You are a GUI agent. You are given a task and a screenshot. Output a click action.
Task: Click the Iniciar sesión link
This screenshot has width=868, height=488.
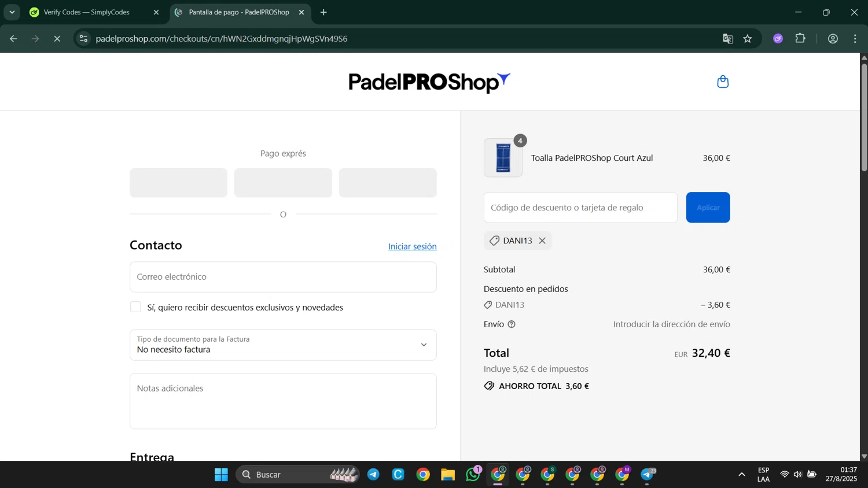[412, 246]
